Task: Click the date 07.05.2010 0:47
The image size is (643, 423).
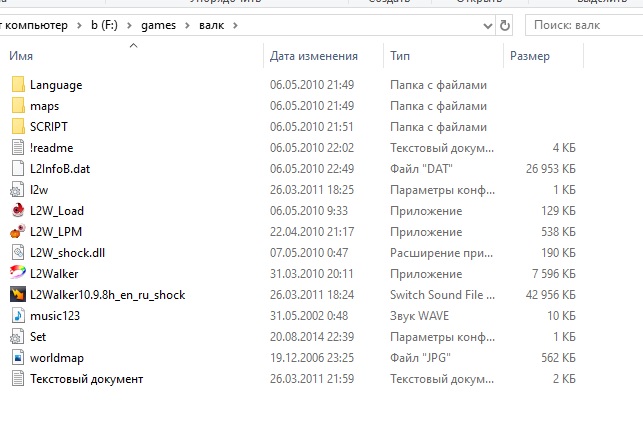Action: point(309,252)
